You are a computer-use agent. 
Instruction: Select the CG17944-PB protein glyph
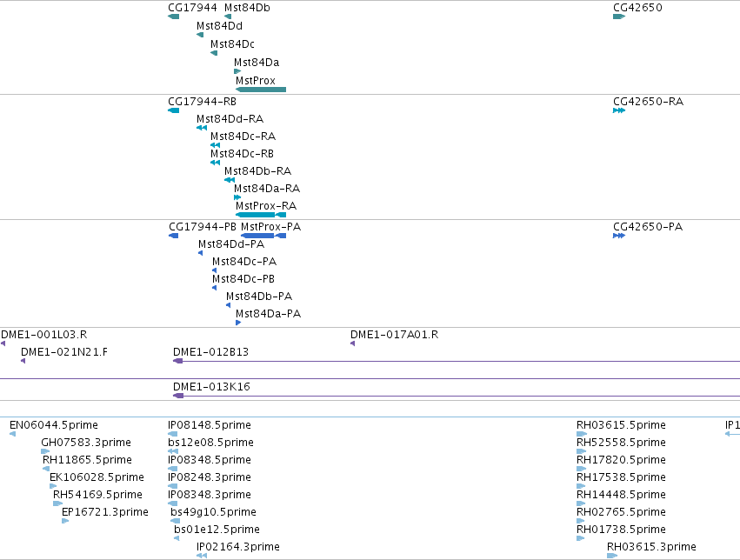tap(174, 236)
